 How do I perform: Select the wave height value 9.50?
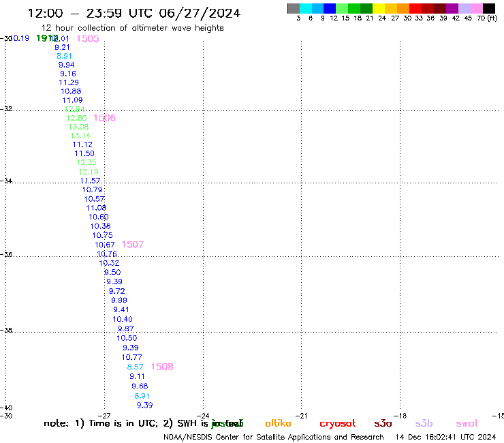(x=112, y=272)
